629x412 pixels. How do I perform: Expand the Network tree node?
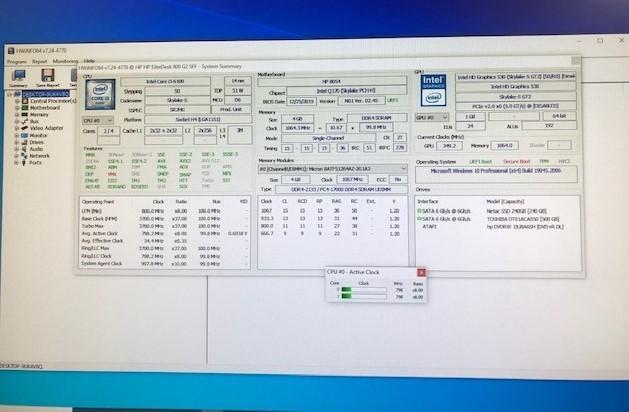[x=17, y=156]
